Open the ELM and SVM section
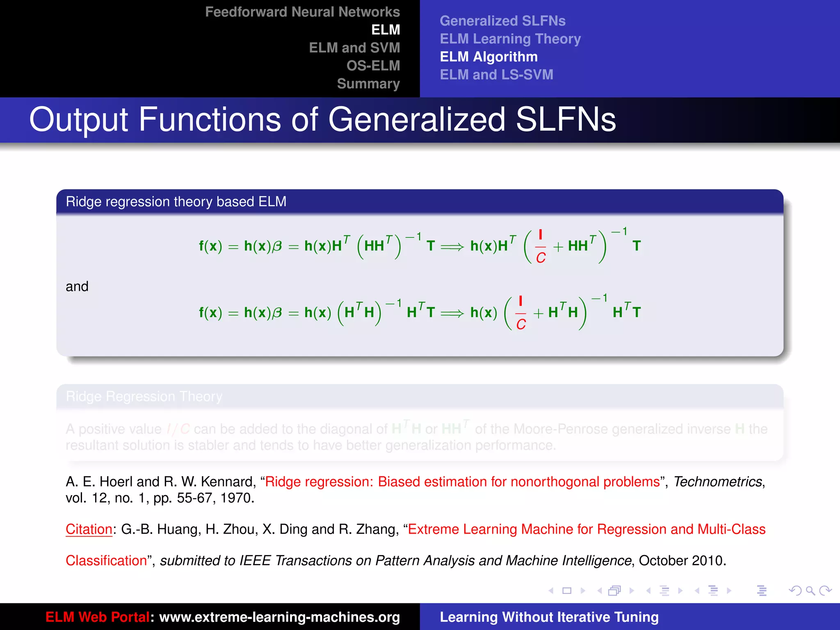Image resolution: width=840 pixels, height=630 pixels. [354, 48]
